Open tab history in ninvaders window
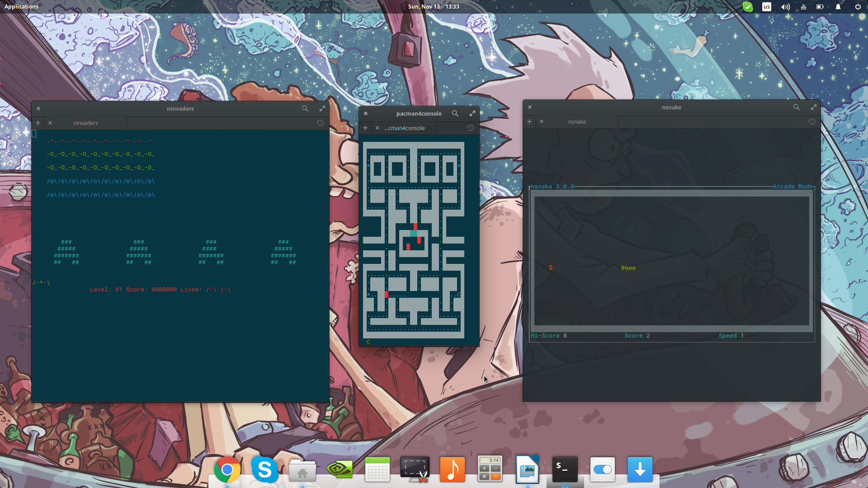The height and width of the screenshot is (488, 868). [x=320, y=123]
